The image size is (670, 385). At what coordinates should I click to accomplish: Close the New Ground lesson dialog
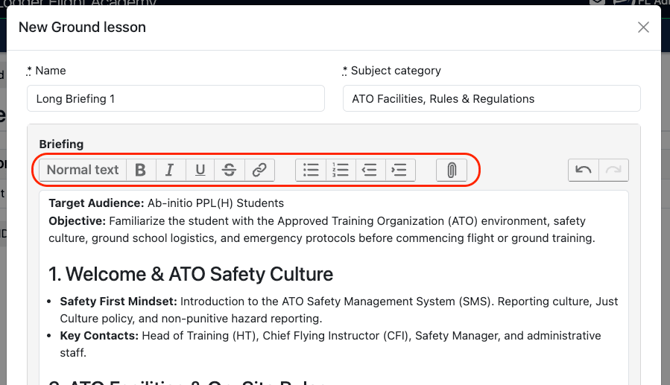643,27
